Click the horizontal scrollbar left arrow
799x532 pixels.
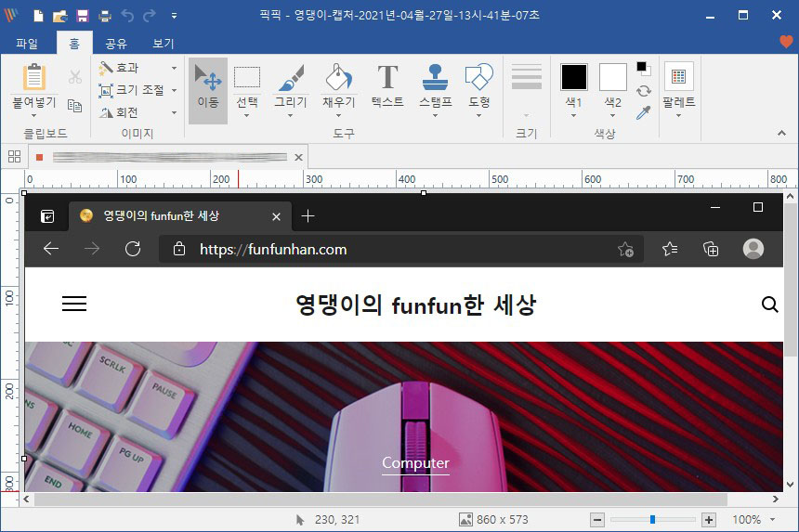(26, 499)
